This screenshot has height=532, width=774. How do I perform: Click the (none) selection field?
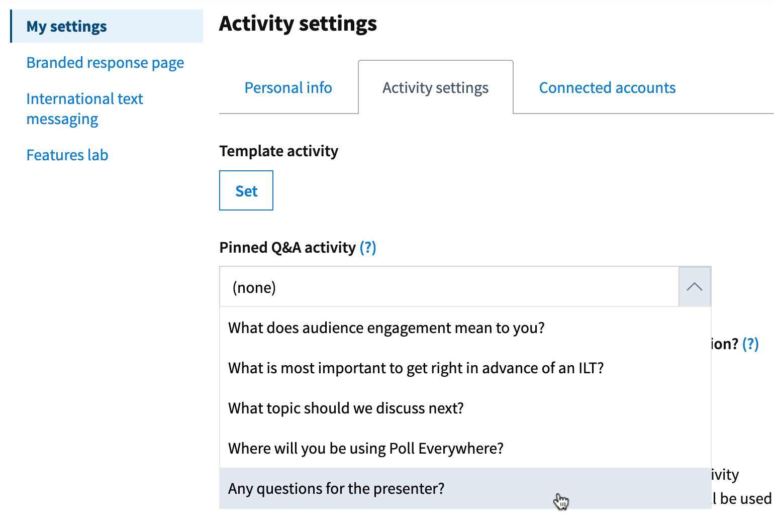click(449, 287)
